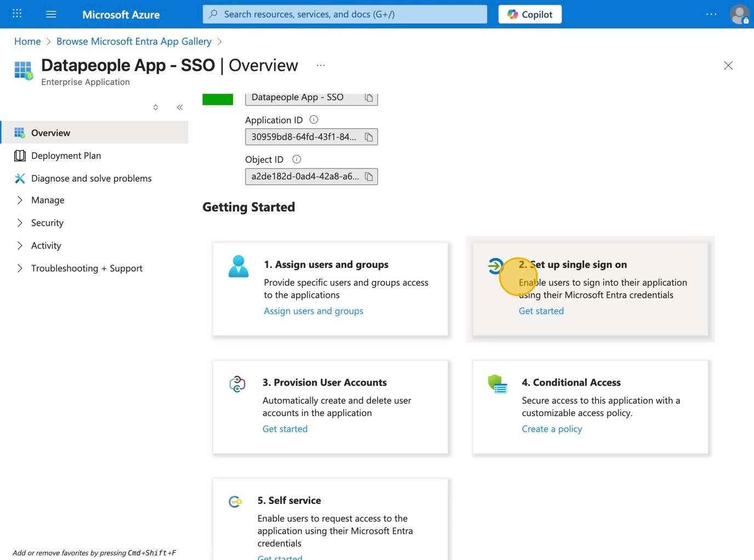
Task: Show the Object ID info tooltip
Action: pyautogui.click(x=296, y=159)
